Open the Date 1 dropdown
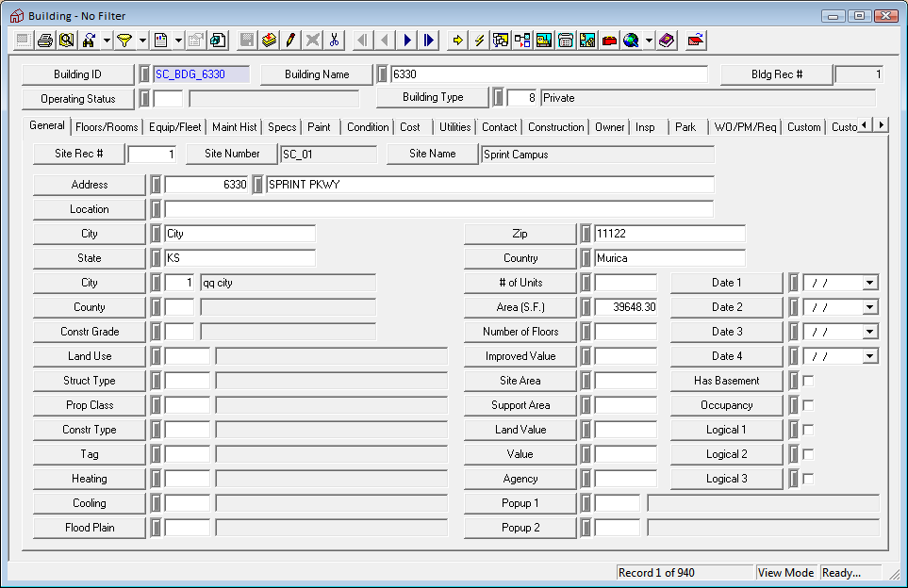 pyautogui.click(x=869, y=283)
